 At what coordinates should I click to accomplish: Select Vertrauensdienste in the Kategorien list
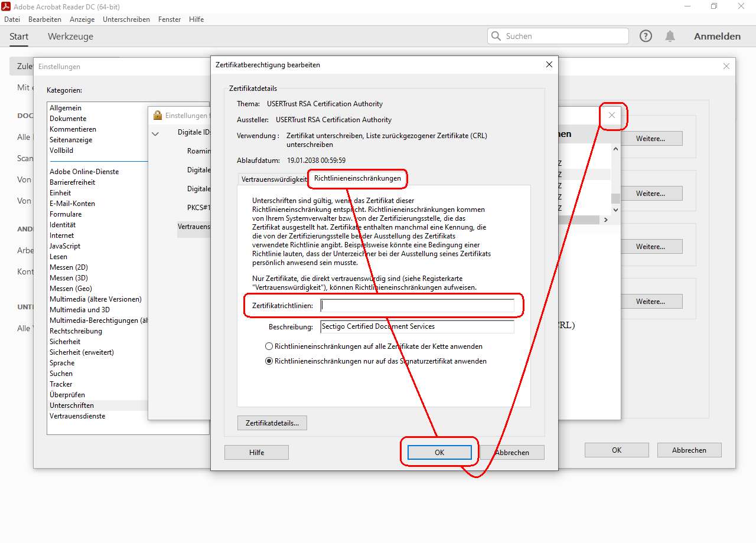point(77,416)
